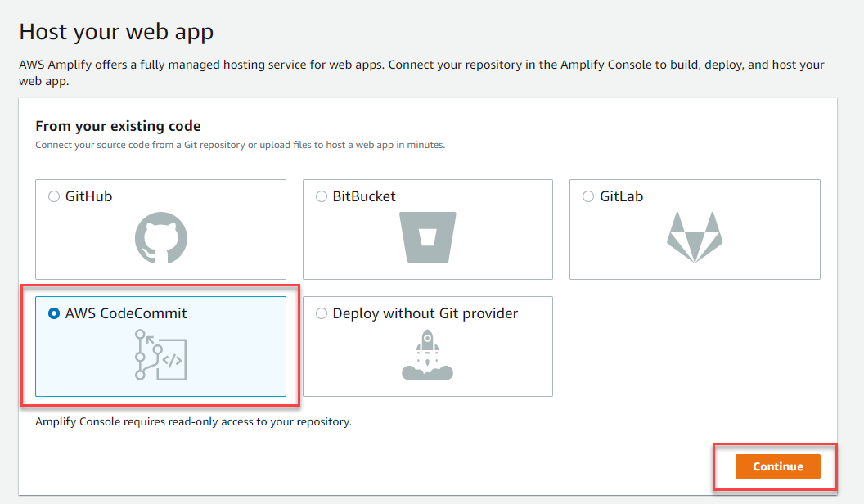Select the Deploy without Git provider radio button
The height and width of the screenshot is (504, 864).
321,313
